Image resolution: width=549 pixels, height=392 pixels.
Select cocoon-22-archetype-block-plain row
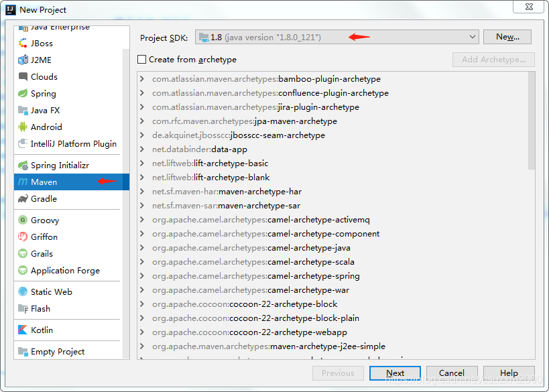[332, 318]
